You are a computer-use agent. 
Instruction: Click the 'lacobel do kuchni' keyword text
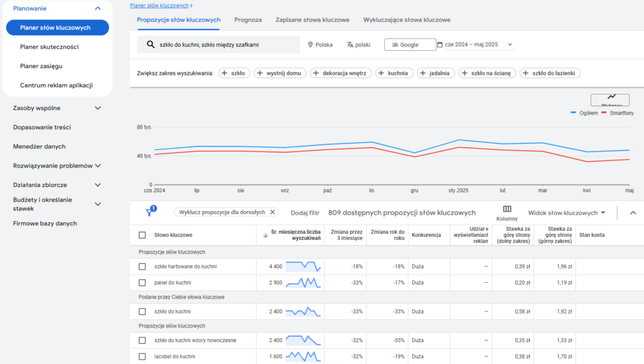point(175,356)
